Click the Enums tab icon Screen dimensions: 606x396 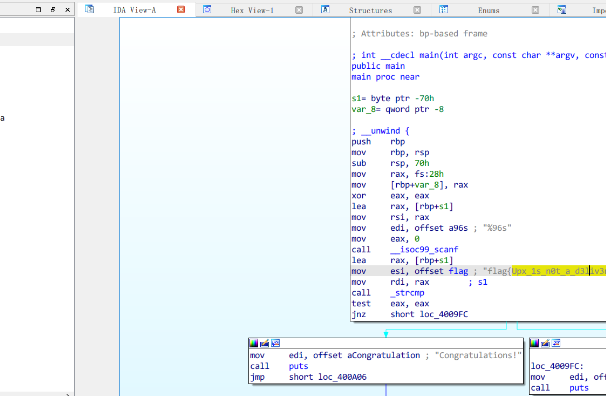click(x=443, y=9)
